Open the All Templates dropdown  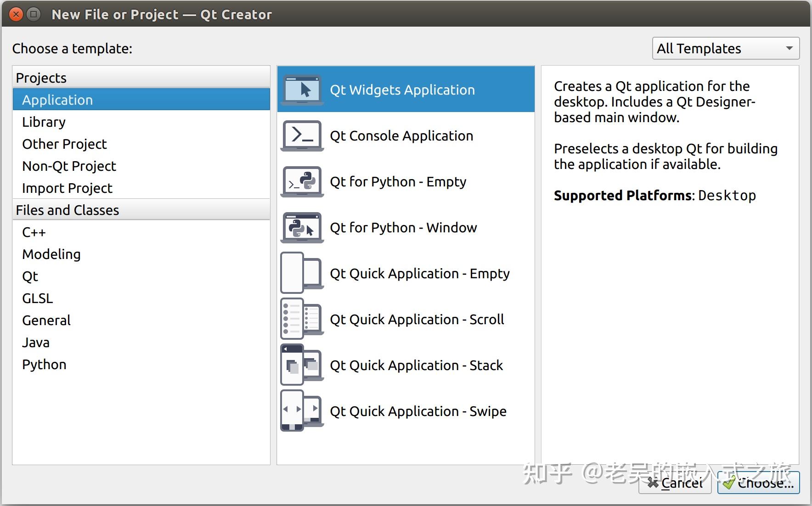click(725, 48)
